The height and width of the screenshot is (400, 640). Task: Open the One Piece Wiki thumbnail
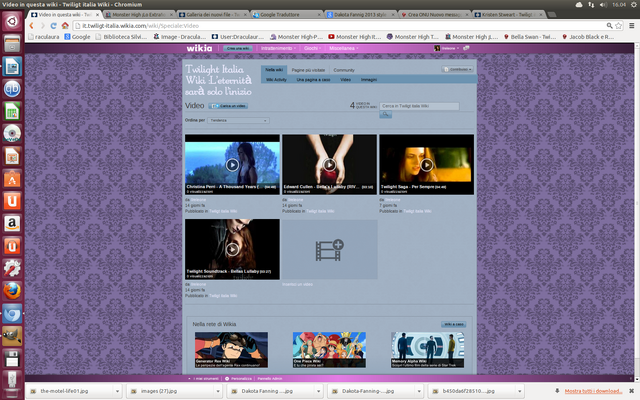click(329, 350)
